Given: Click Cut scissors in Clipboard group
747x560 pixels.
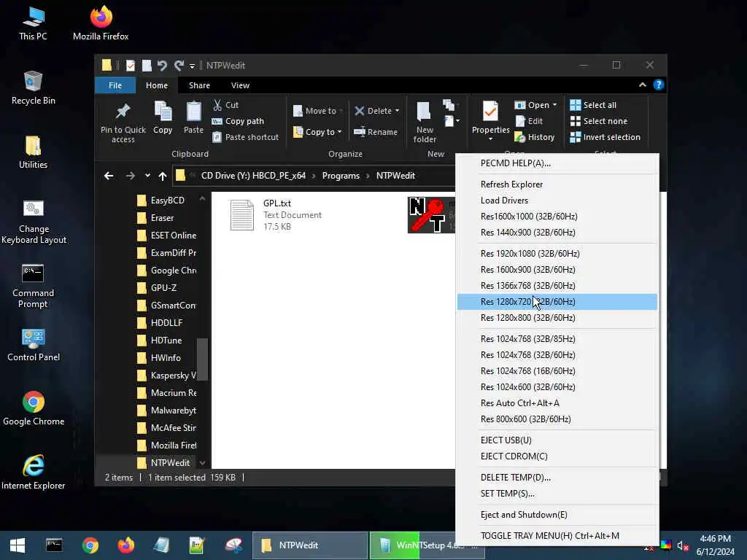Looking at the screenshot, I should pos(226,105).
